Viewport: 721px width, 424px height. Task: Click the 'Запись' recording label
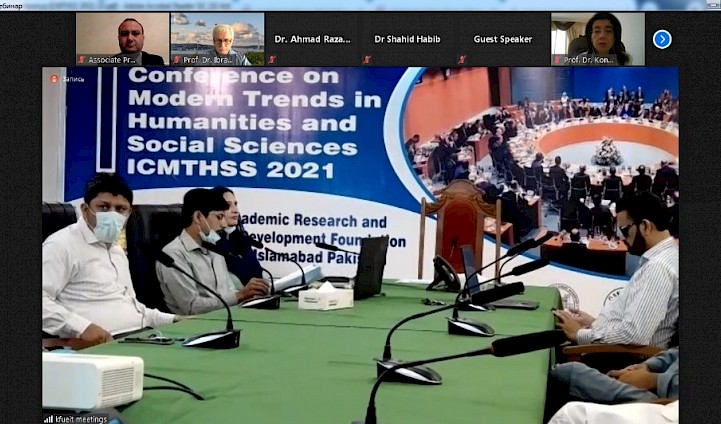coord(74,80)
